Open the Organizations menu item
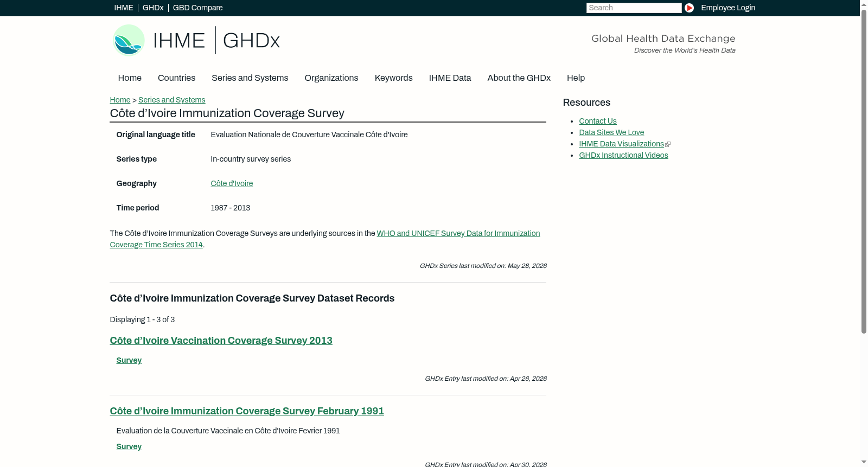 tap(331, 78)
